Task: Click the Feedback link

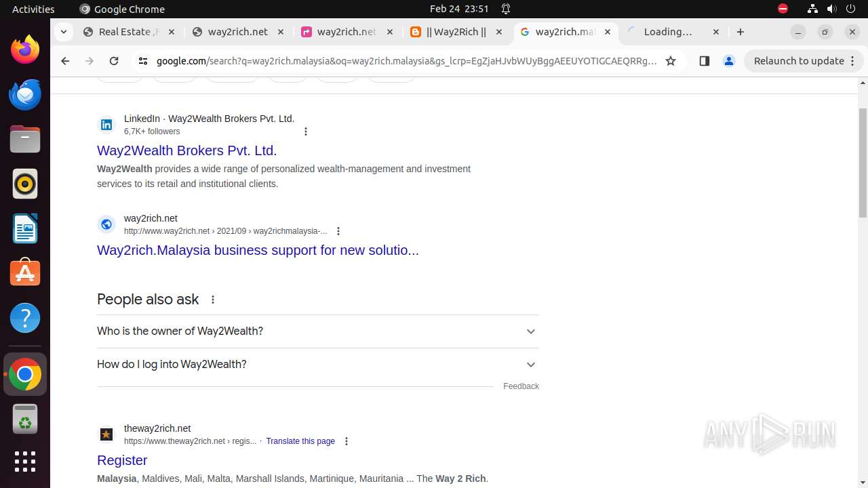Action: click(521, 386)
